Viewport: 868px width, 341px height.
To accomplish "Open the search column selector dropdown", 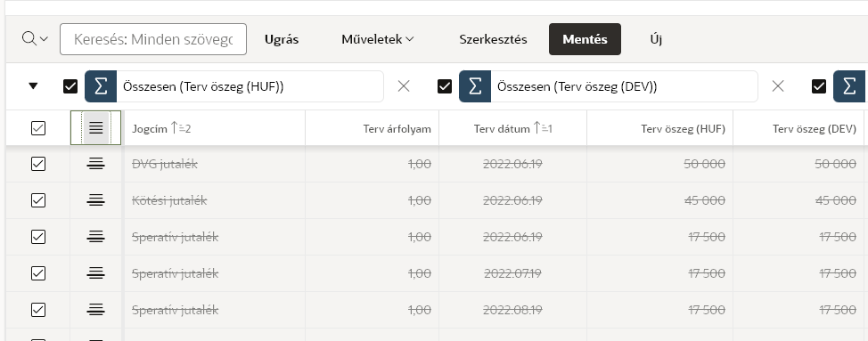I will pyautogui.click(x=35, y=39).
